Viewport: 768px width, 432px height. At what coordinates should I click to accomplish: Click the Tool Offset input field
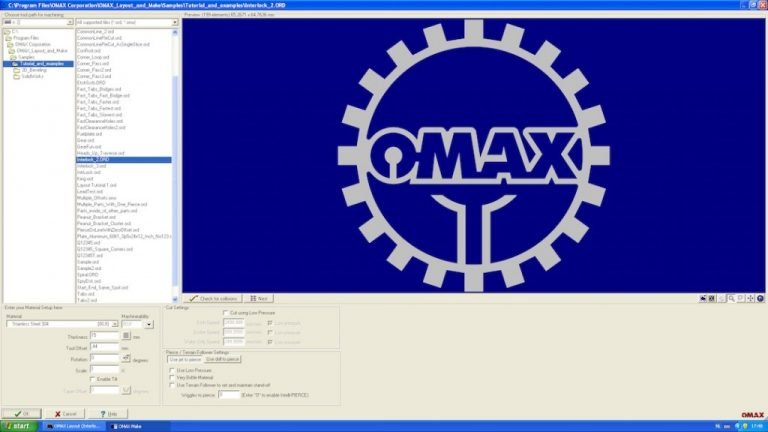point(105,347)
